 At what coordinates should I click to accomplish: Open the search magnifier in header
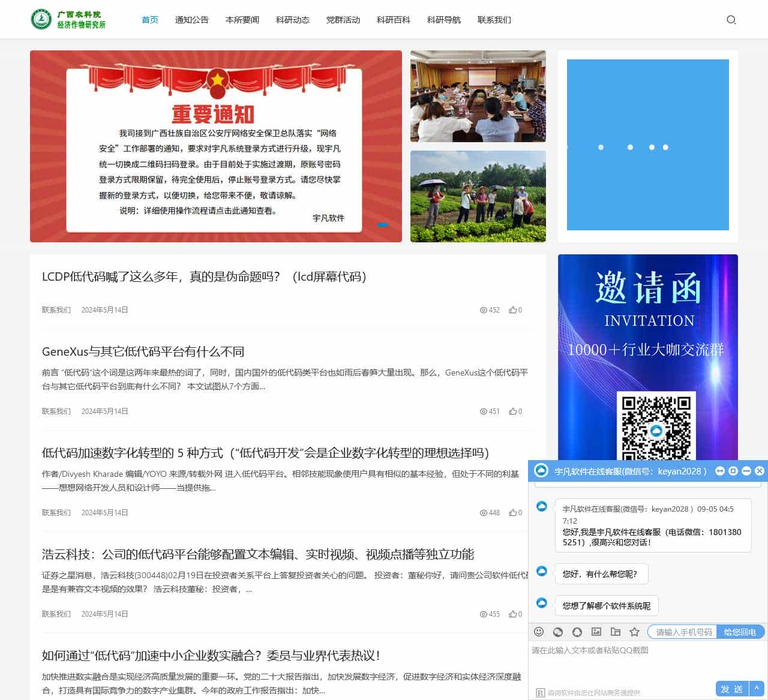731,20
